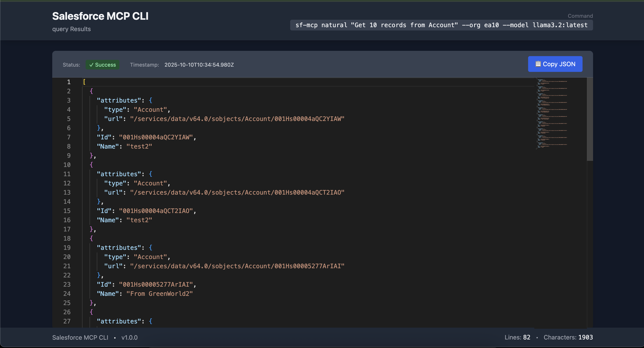Screen dimensions: 644x348
Task: Click the Salesforce MCP CLI title
Action: (x=100, y=16)
